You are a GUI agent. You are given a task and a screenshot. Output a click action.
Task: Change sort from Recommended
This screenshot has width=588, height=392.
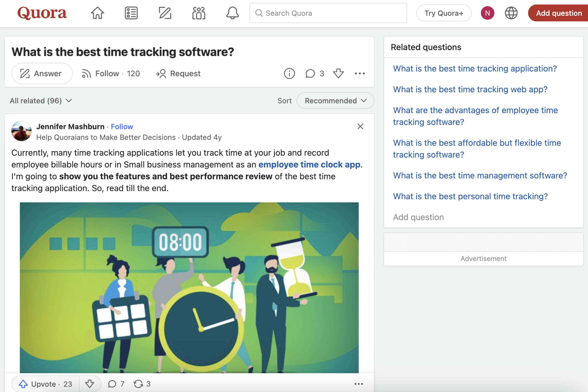click(x=335, y=100)
